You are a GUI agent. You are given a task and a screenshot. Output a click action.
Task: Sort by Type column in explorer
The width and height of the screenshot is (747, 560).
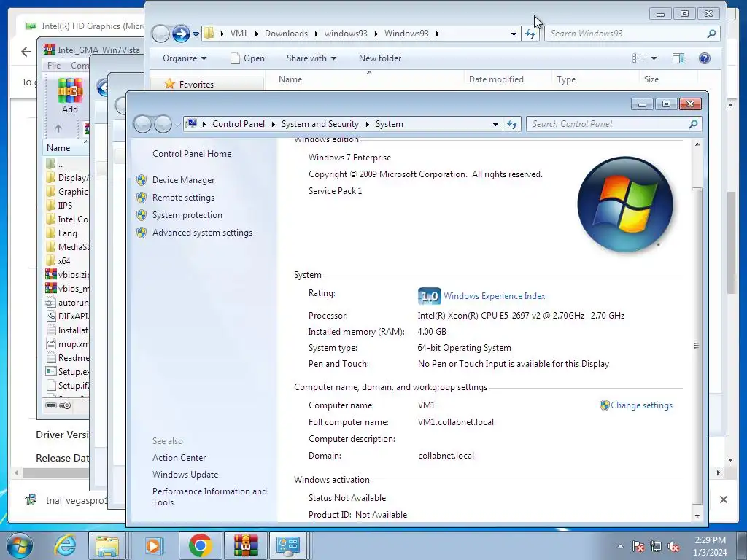coord(566,79)
